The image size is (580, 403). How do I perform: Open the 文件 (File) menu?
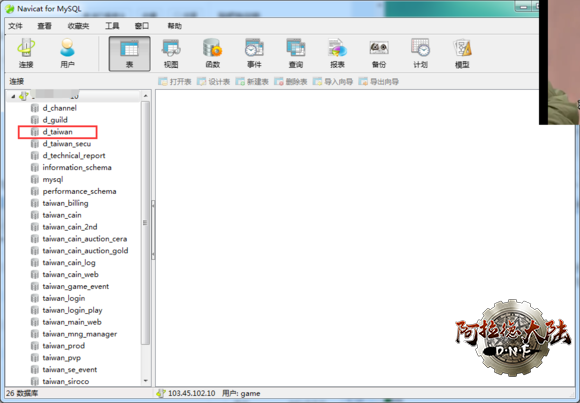[x=15, y=26]
